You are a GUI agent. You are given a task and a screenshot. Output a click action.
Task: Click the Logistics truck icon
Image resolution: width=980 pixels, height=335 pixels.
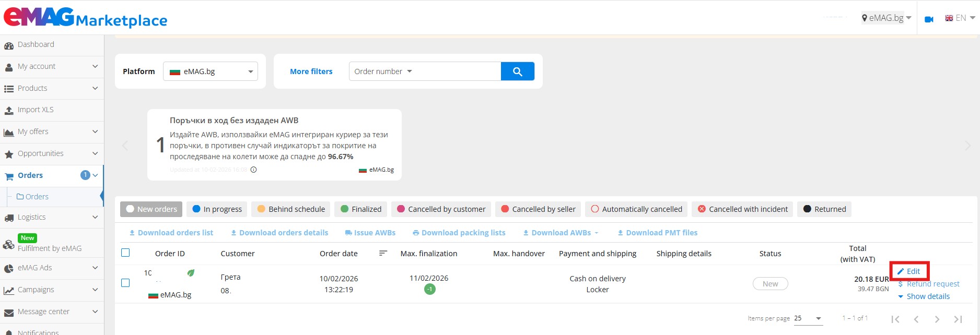(x=9, y=218)
